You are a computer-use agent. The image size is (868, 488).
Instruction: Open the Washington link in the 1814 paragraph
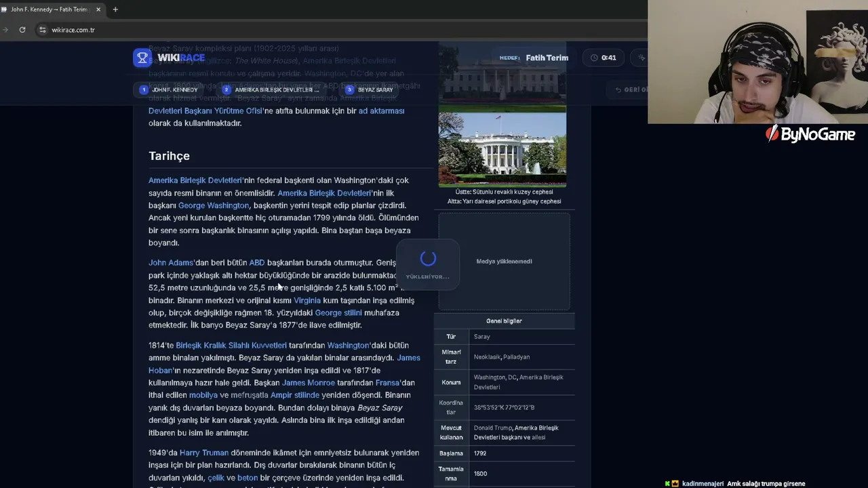pos(348,345)
